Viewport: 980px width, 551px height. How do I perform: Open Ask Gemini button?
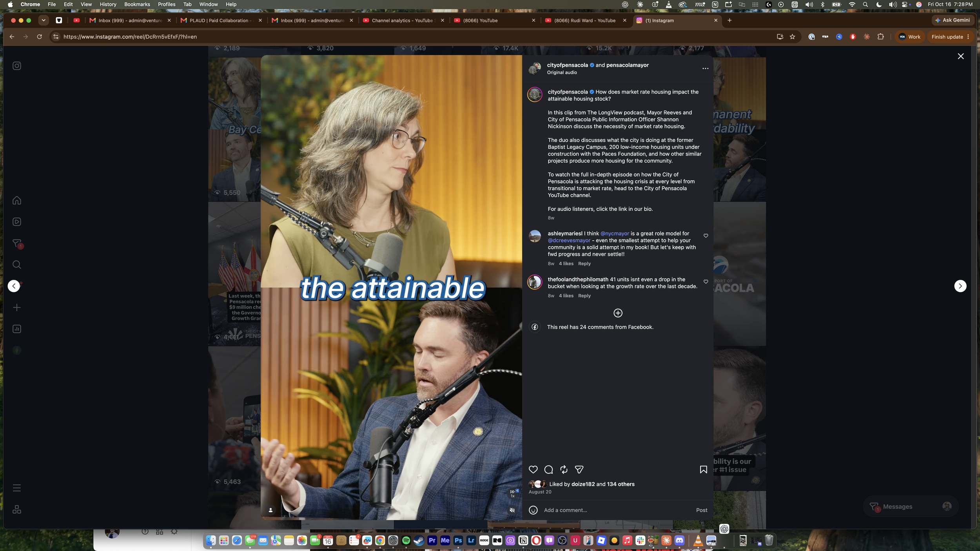(x=953, y=20)
